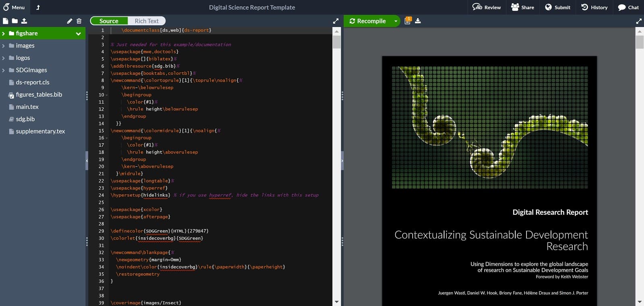644x306 pixels.
Task: Open main.tex in the file tree
Action: tap(27, 107)
